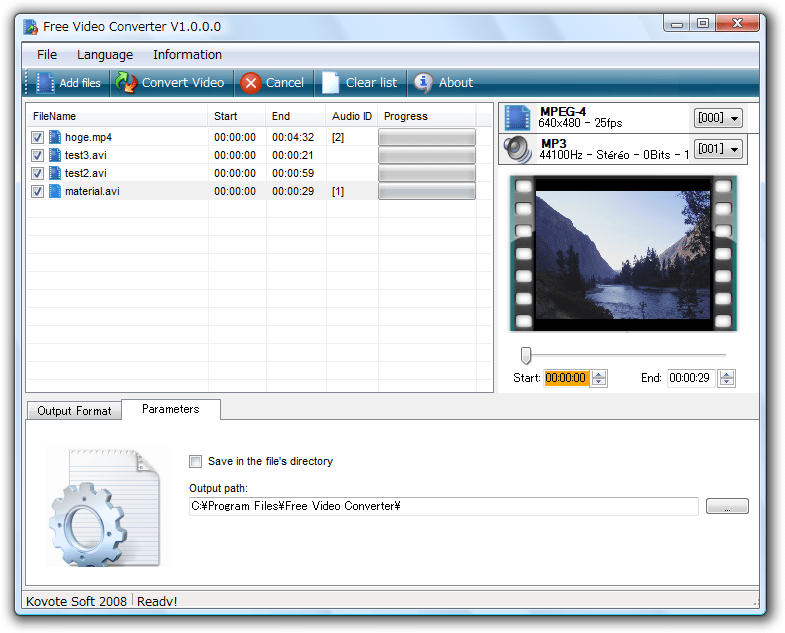Click end time 00:00:21 cell
The width and height of the screenshot is (785, 633).
293,155
